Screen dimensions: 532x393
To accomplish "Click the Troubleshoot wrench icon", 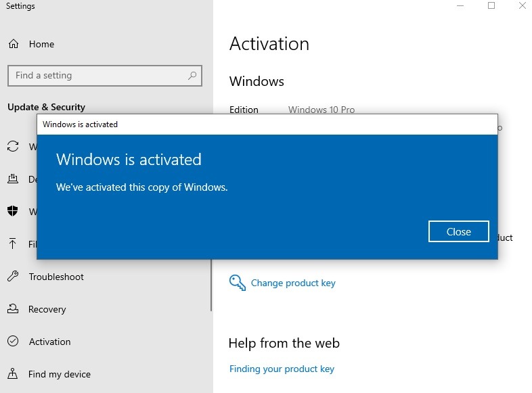I will click(13, 276).
